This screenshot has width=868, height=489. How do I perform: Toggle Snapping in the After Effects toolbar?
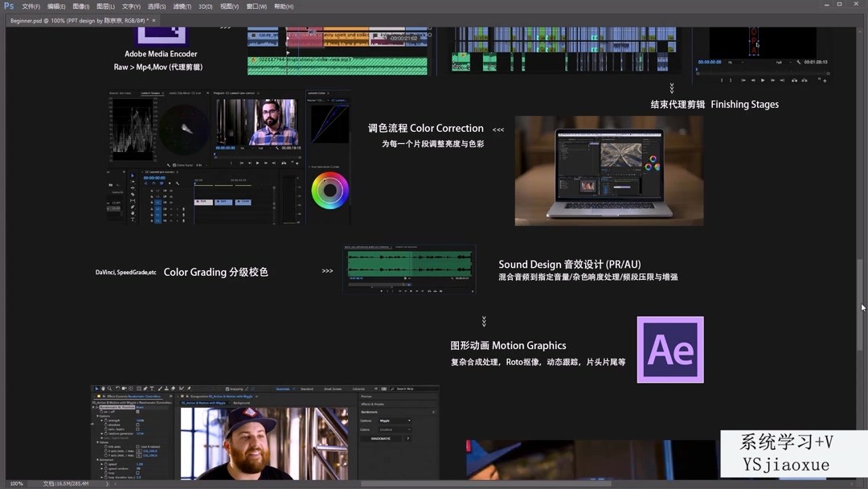click(227, 388)
